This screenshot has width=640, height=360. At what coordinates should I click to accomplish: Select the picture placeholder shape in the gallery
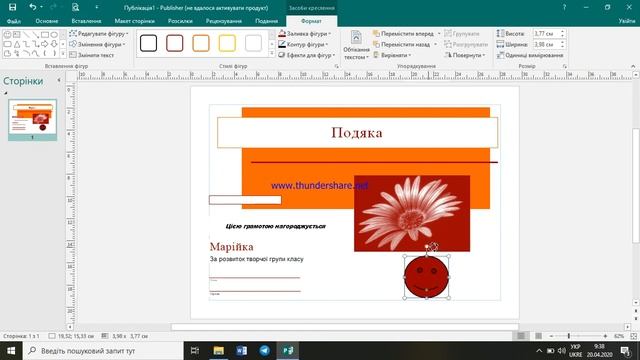click(16, 35)
